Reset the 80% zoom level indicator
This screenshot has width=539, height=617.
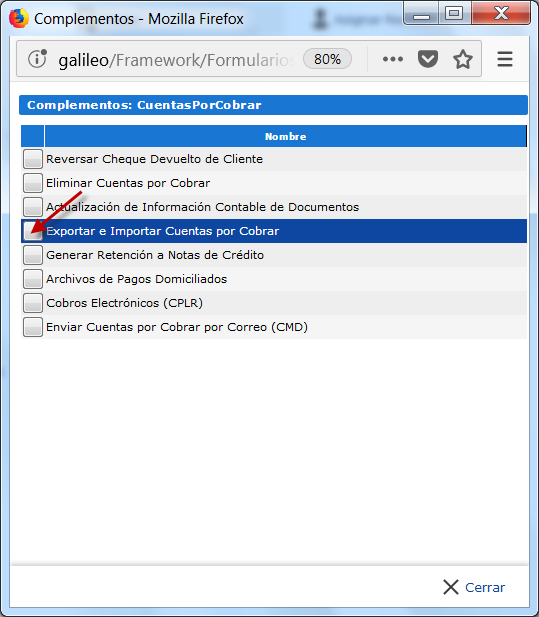tap(327, 59)
